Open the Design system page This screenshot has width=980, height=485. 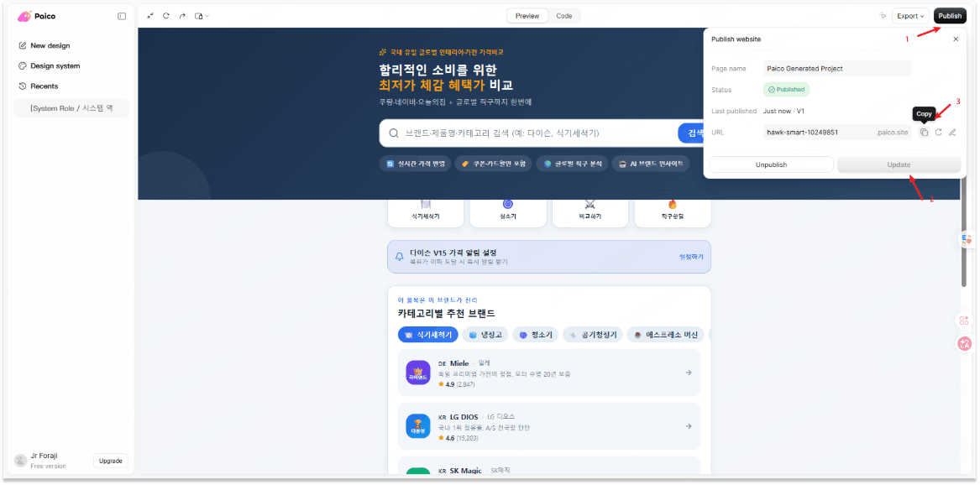[x=50, y=65]
